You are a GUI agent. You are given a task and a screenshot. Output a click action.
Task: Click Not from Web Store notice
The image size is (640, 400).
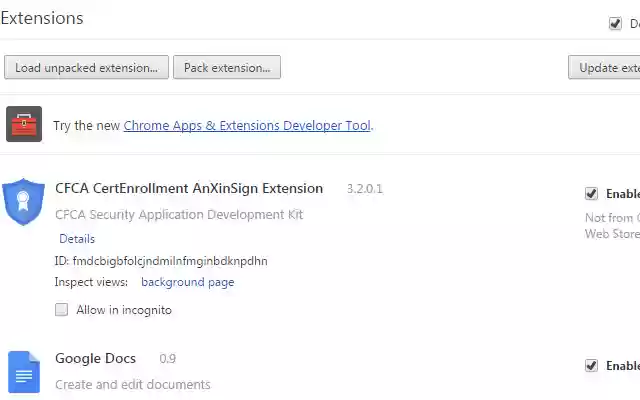click(612, 226)
